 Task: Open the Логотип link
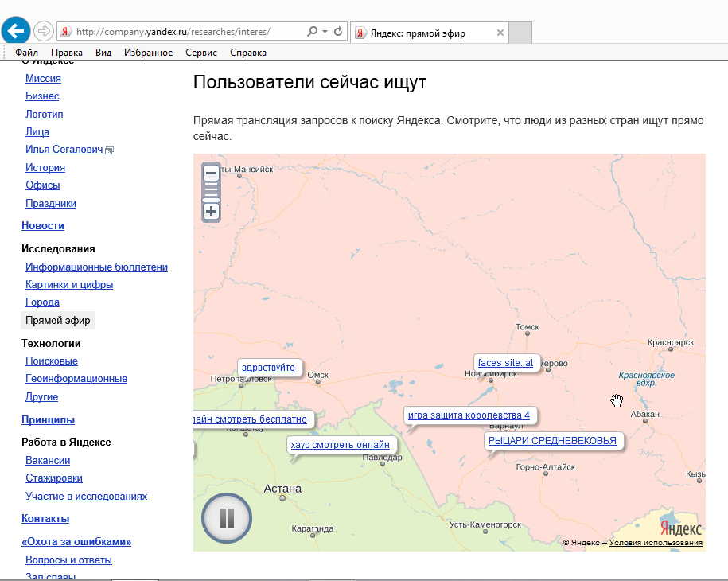44,115
